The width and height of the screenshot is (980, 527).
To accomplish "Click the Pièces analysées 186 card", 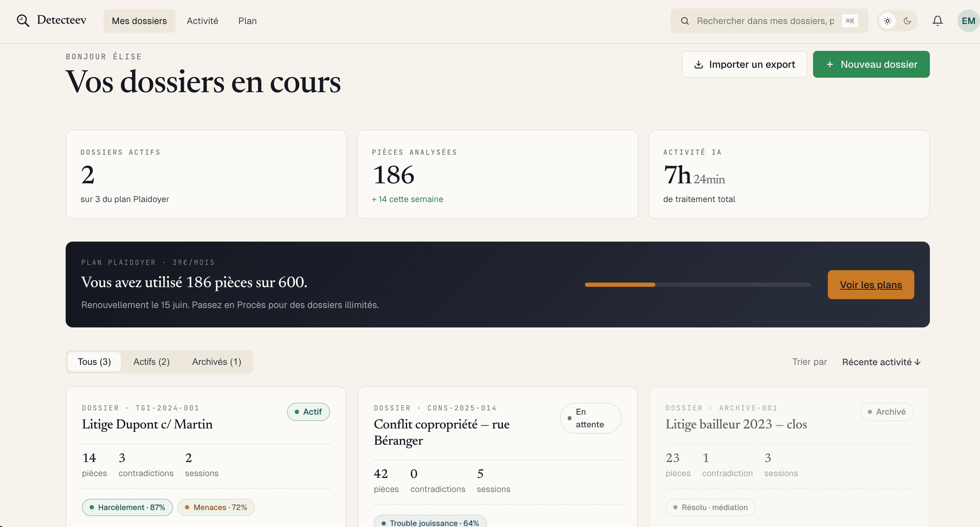I will (x=498, y=174).
